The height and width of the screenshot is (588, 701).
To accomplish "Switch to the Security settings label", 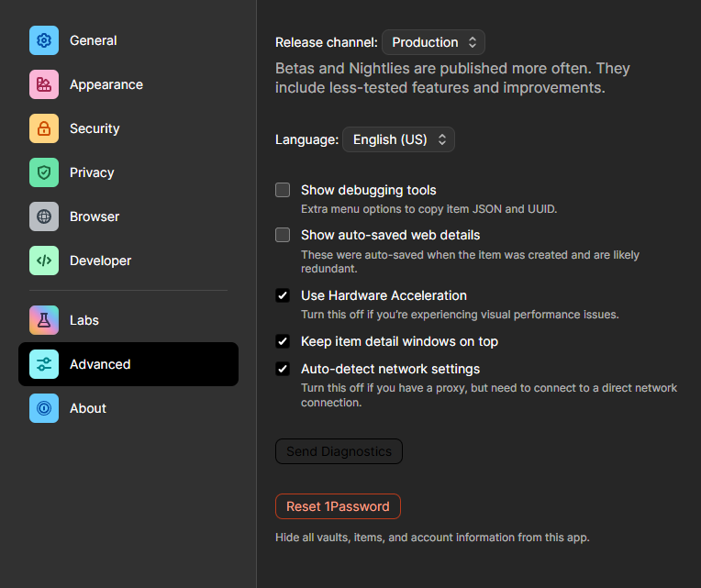I will click(95, 128).
